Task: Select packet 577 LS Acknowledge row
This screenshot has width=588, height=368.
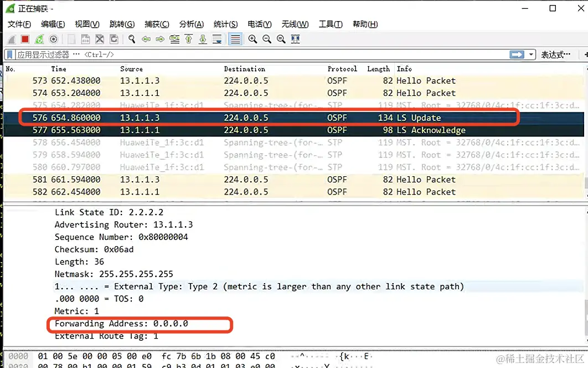Action: tap(293, 130)
